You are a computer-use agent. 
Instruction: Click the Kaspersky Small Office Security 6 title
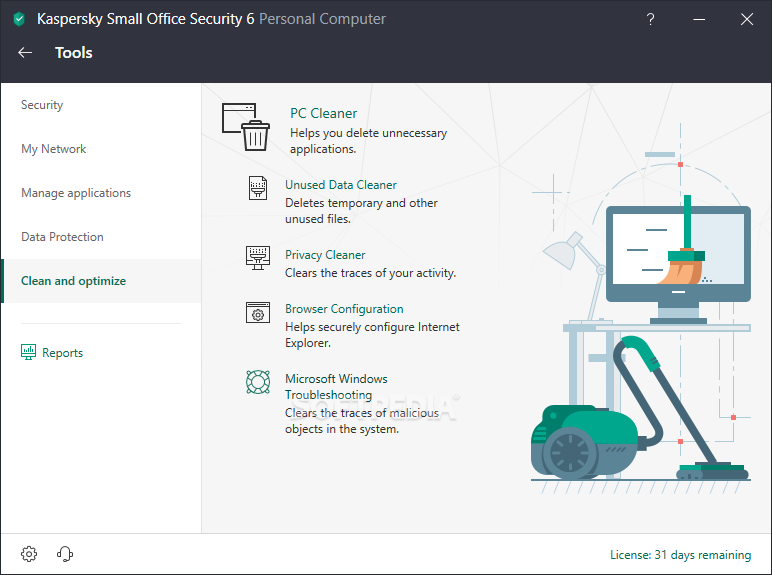pos(146,19)
